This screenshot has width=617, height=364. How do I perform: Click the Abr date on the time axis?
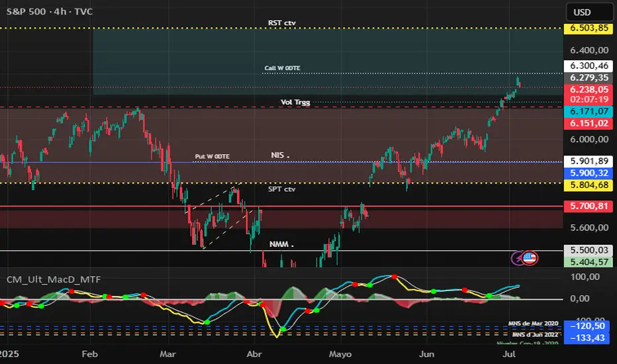click(x=254, y=354)
